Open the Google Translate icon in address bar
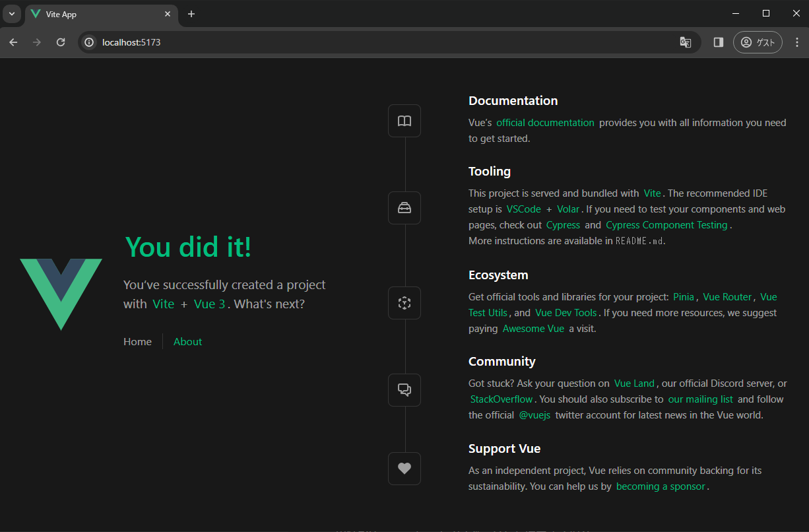 685,42
